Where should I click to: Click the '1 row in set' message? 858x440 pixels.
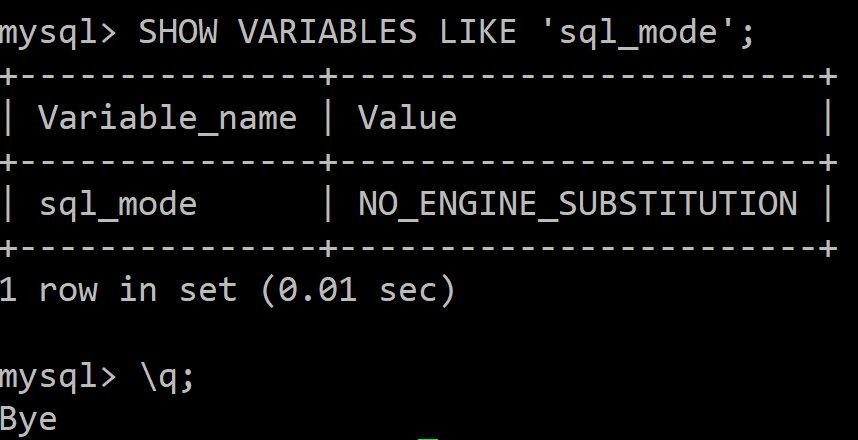118,290
